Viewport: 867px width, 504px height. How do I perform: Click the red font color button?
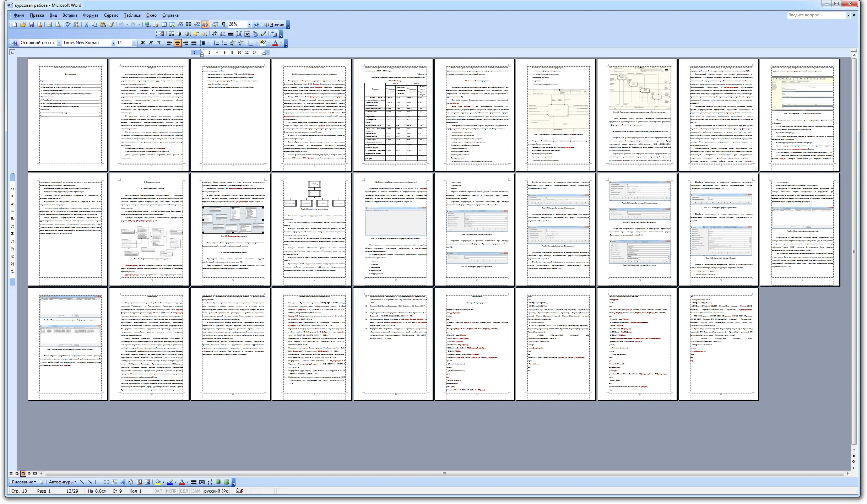point(275,43)
